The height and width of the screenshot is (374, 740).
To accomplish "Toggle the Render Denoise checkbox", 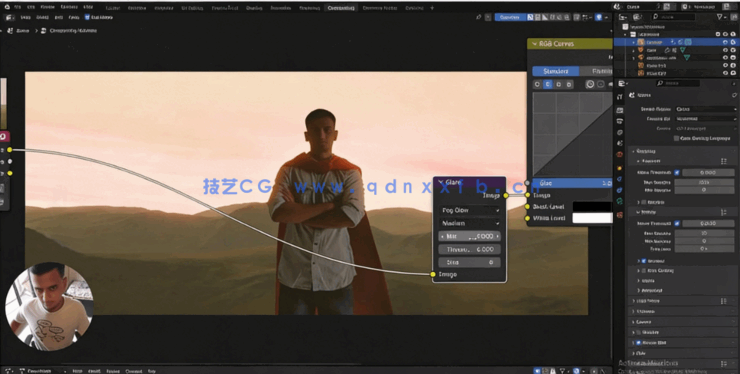I will tap(644, 261).
